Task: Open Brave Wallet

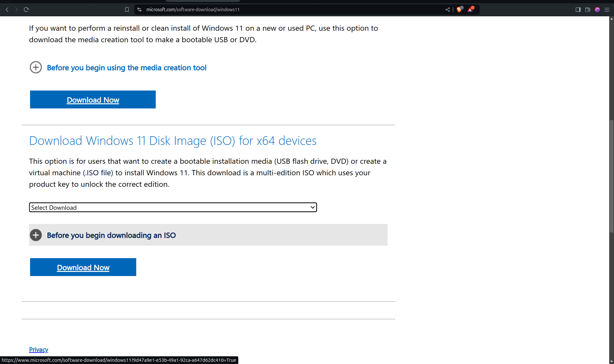Action: point(587,10)
